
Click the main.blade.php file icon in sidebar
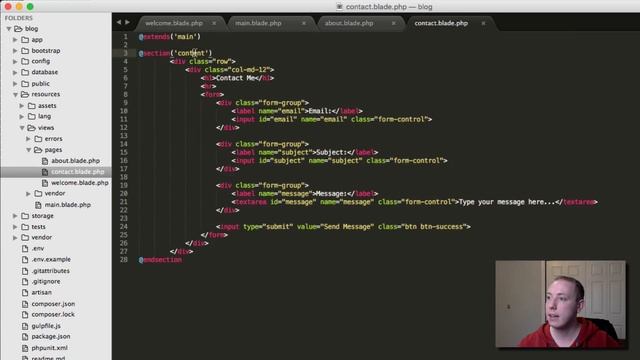coord(38,205)
